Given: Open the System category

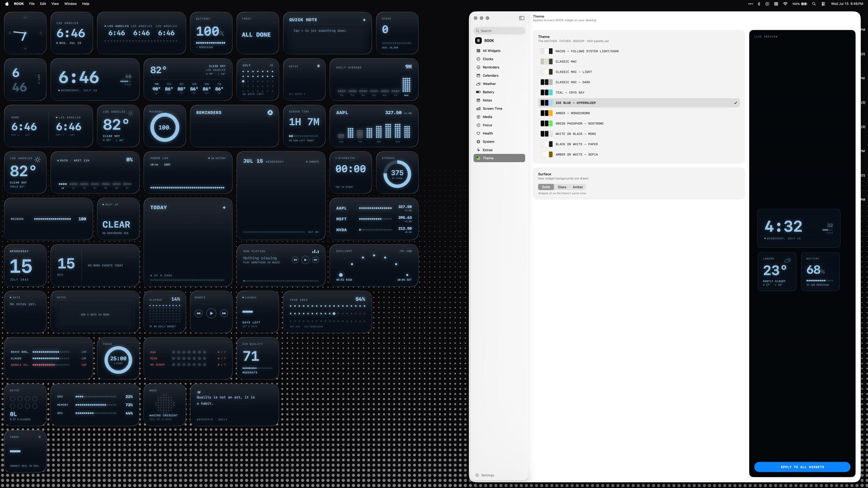Looking at the screenshot, I should pyautogui.click(x=499, y=142).
